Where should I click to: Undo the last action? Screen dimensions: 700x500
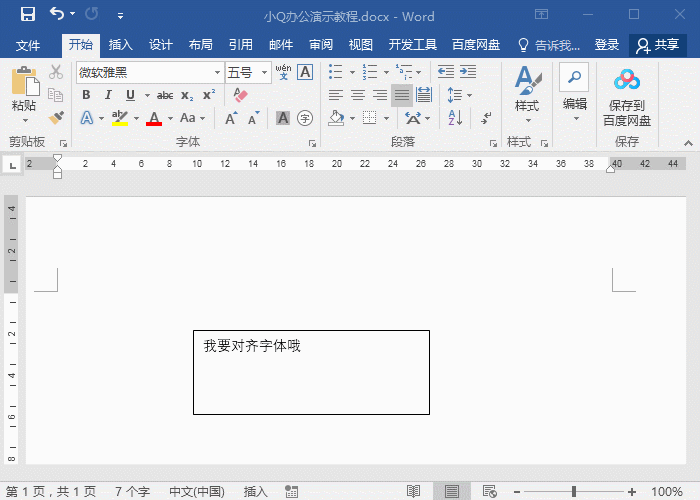57,14
